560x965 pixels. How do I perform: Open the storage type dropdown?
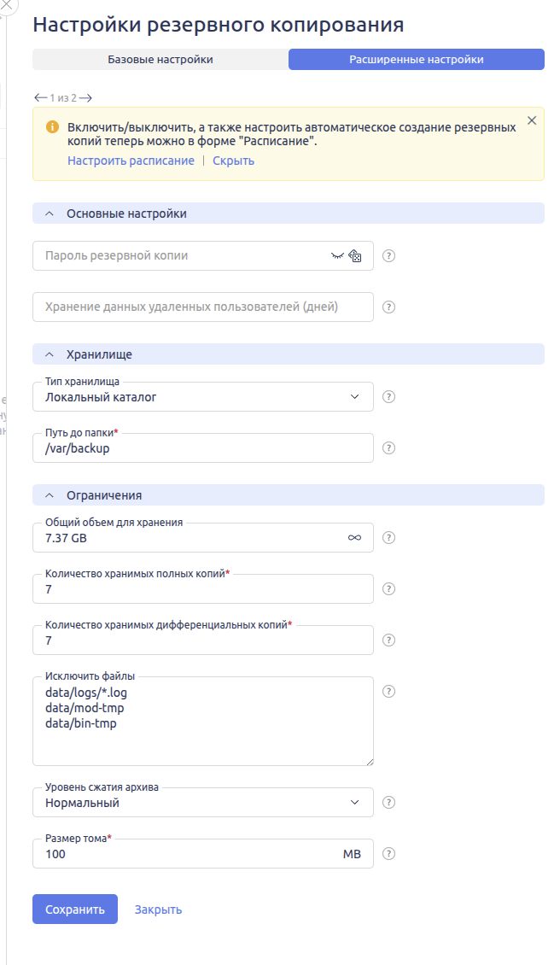click(202, 397)
